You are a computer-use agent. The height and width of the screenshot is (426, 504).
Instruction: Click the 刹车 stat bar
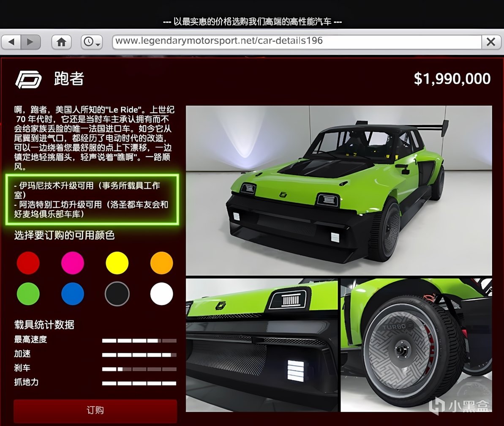(x=139, y=369)
